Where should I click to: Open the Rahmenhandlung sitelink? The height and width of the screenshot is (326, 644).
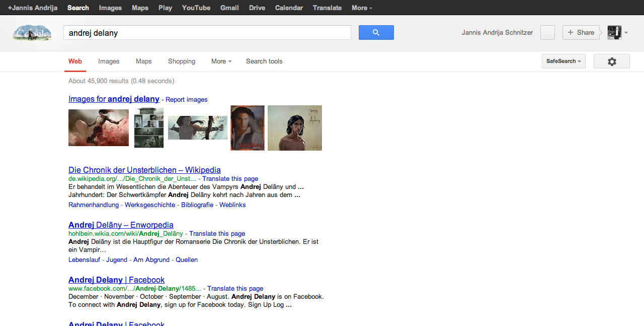94,205
